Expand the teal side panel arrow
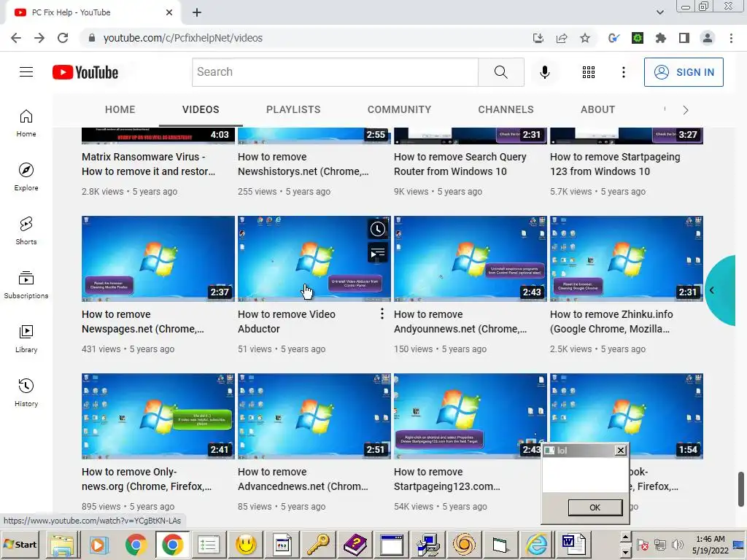This screenshot has height=560, width=747. point(712,290)
